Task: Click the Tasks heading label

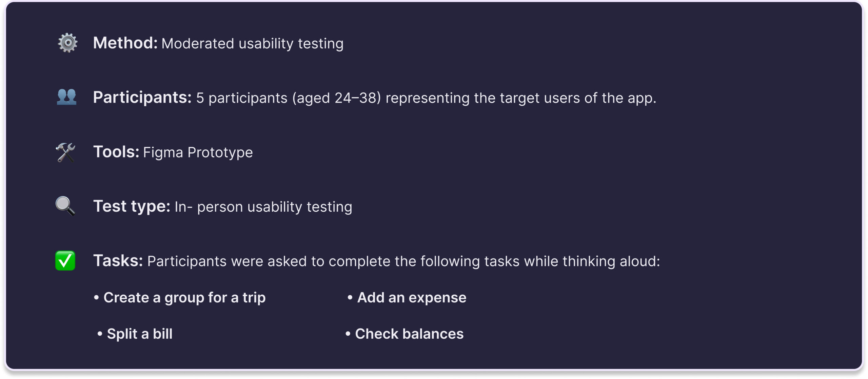Action: point(118,261)
